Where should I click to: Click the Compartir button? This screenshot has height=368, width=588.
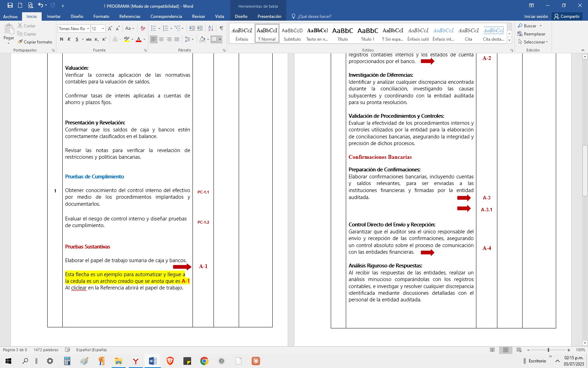[x=567, y=16]
